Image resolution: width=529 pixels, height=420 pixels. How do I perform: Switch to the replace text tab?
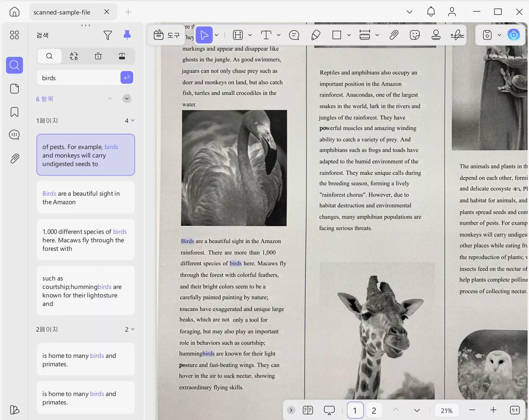(x=74, y=56)
